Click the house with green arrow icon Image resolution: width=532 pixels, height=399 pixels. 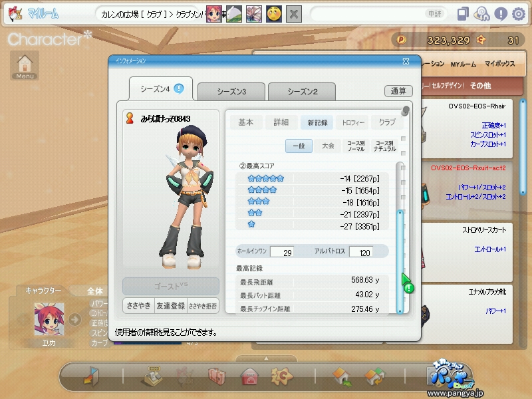click(x=342, y=376)
